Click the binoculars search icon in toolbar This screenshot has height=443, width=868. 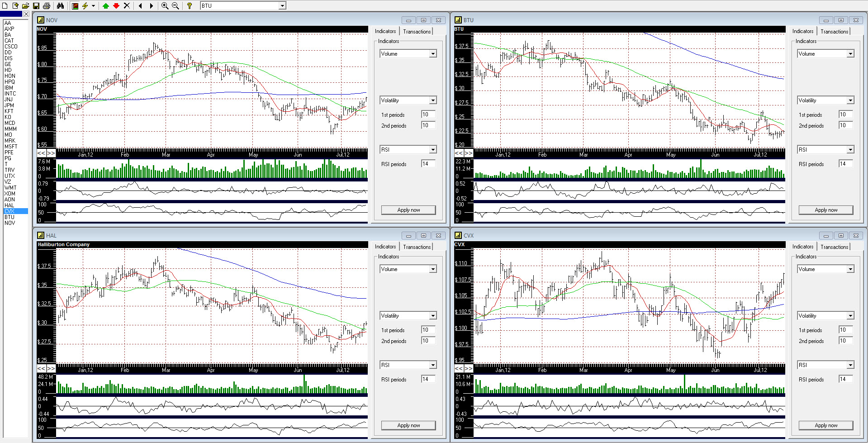(x=60, y=6)
